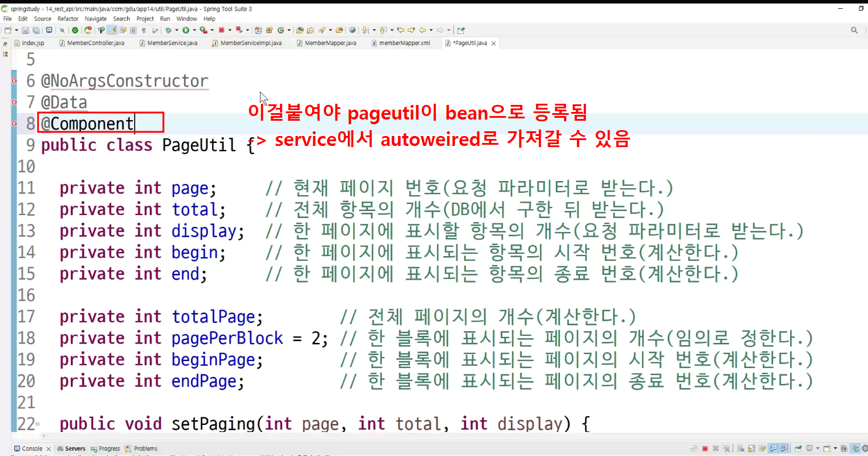The image size is (868, 456).
Task: Click the Save (floppy disk) icon
Action: tap(25, 30)
